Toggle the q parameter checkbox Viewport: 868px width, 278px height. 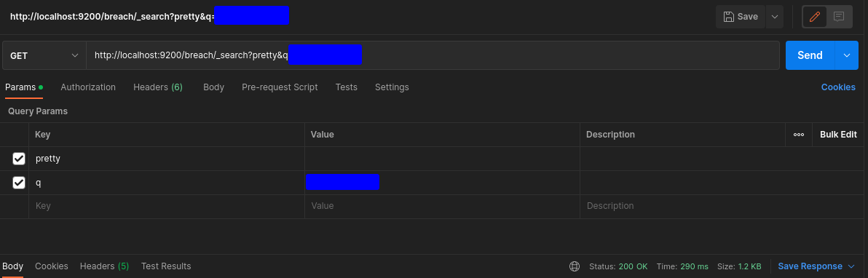19,183
